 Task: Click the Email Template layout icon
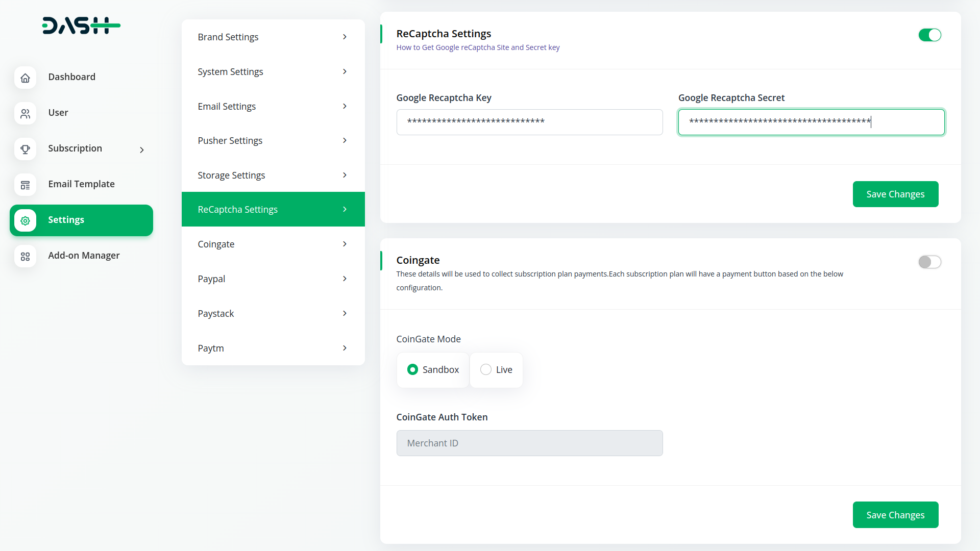(x=25, y=185)
